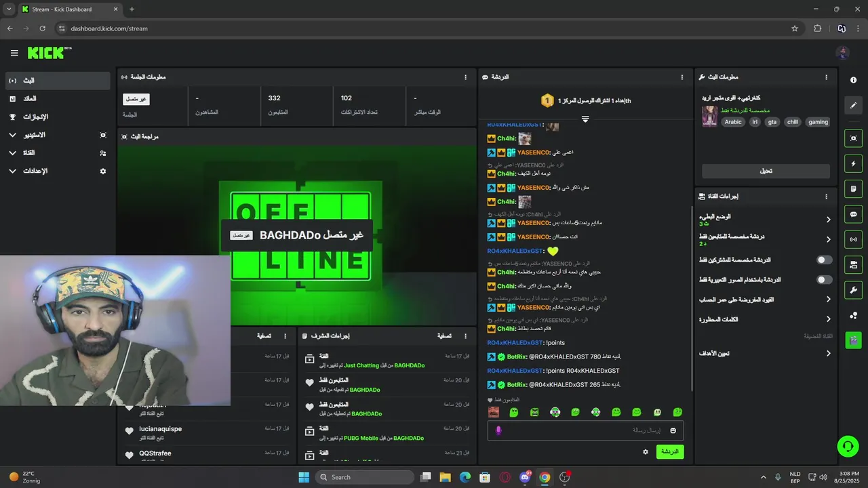Toggle the lightning bolt icon in the right sidebar
Image resolution: width=868 pixels, height=488 pixels.
pyautogui.click(x=853, y=163)
